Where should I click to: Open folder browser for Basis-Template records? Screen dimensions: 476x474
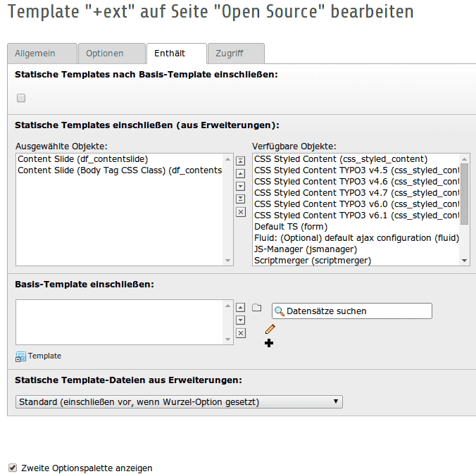point(257,308)
